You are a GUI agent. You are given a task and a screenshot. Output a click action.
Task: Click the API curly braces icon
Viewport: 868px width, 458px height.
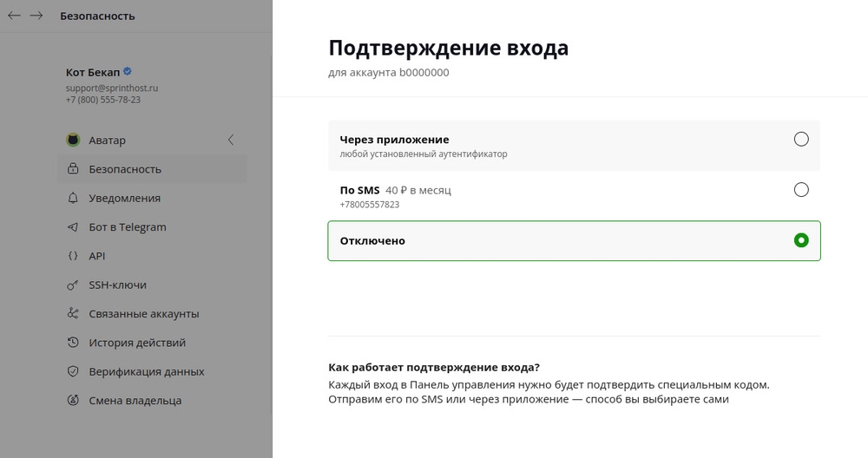[x=74, y=256]
